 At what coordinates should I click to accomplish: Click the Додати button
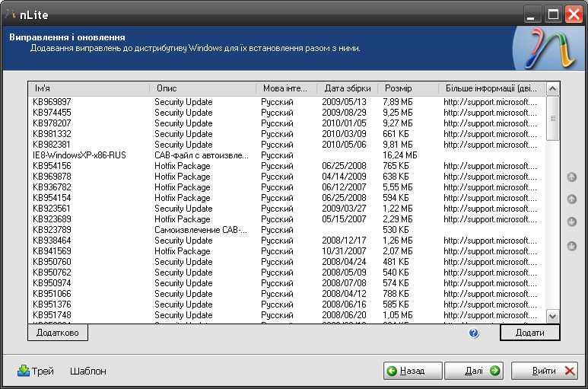click(530, 333)
